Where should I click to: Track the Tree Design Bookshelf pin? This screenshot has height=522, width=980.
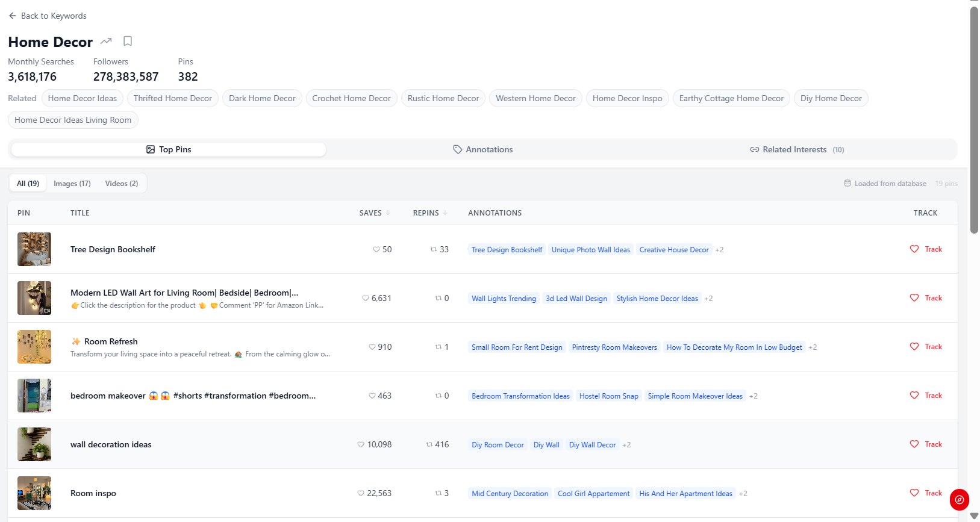click(x=926, y=249)
